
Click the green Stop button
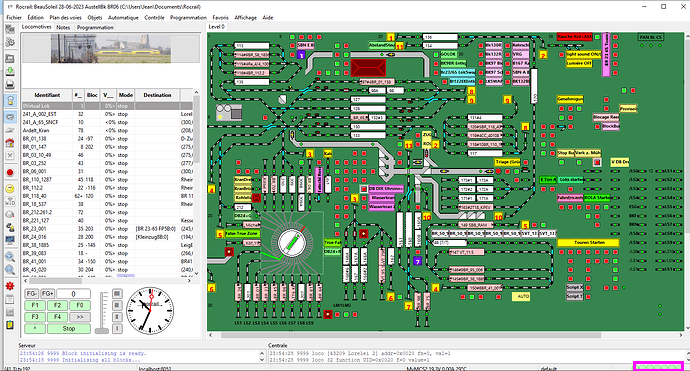69,329
